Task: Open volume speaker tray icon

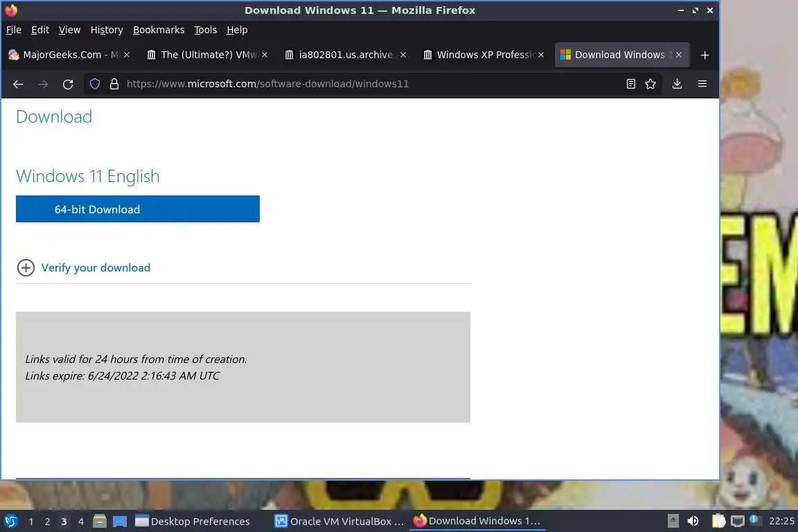Action: (x=693, y=521)
